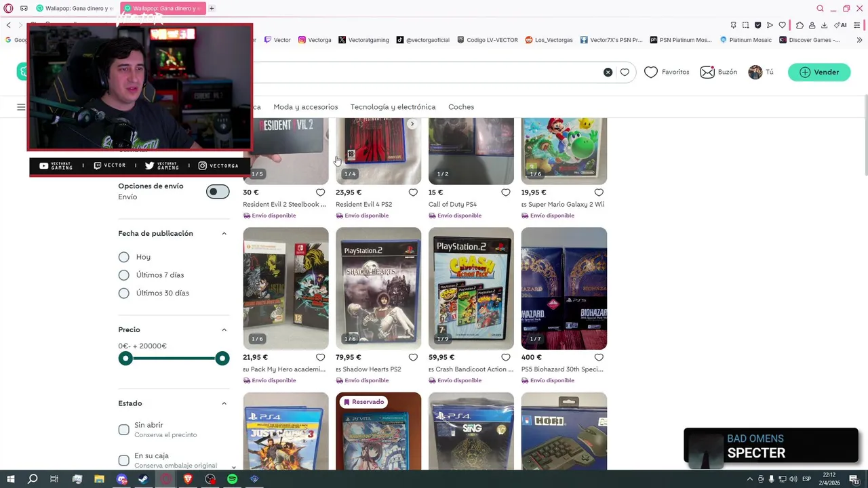Show hidden system tray icons
The image size is (868, 488).
750,479
